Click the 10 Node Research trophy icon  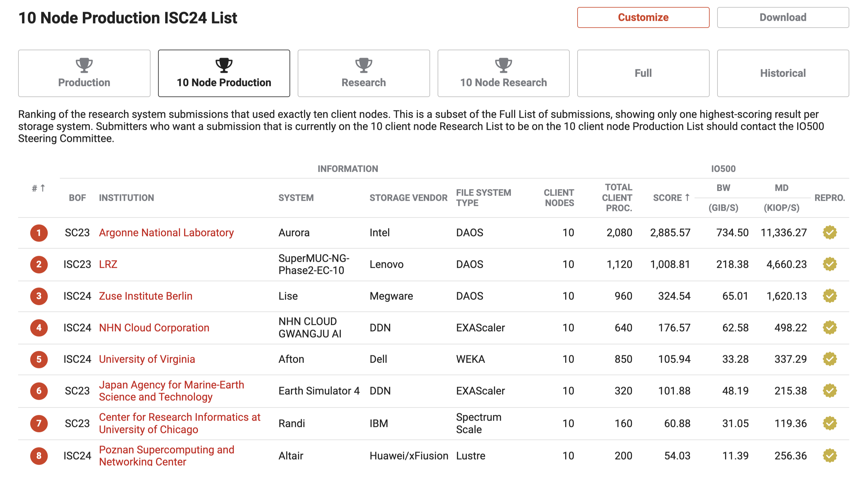[x=504, y=65]
